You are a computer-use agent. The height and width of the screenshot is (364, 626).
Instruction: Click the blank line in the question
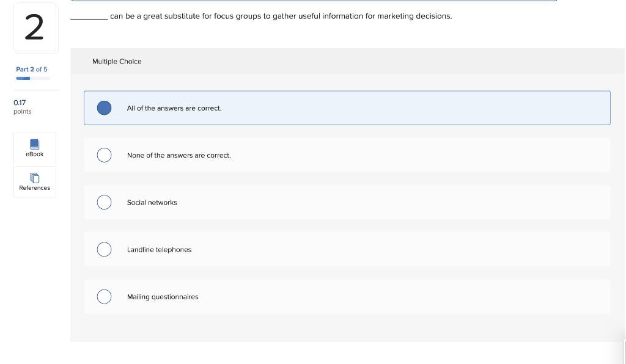(89, 18)
